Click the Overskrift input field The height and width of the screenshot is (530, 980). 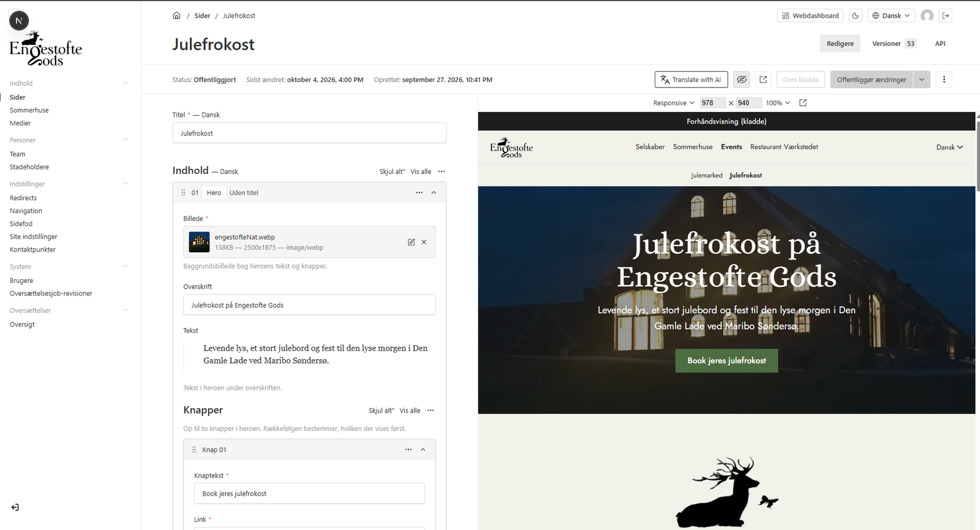pos(309,305)
